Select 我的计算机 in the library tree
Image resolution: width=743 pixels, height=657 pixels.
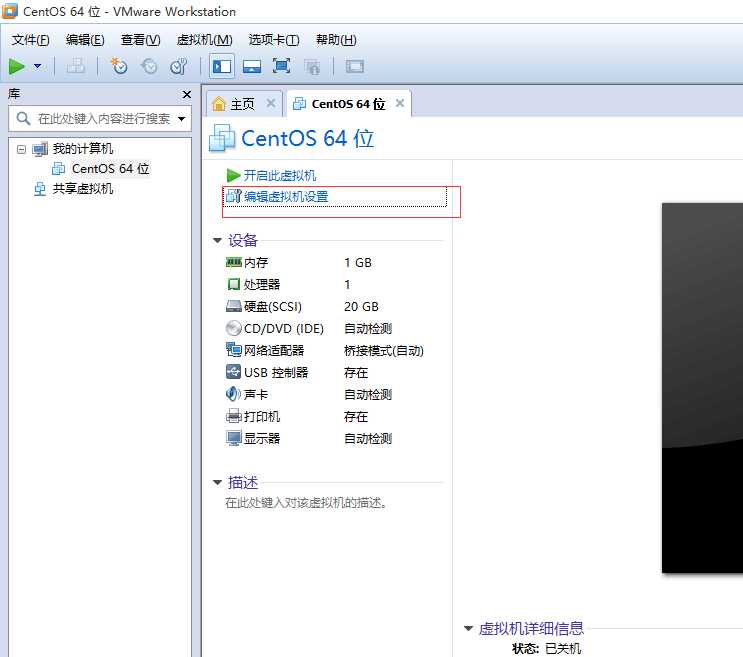(x=82, y=149)
